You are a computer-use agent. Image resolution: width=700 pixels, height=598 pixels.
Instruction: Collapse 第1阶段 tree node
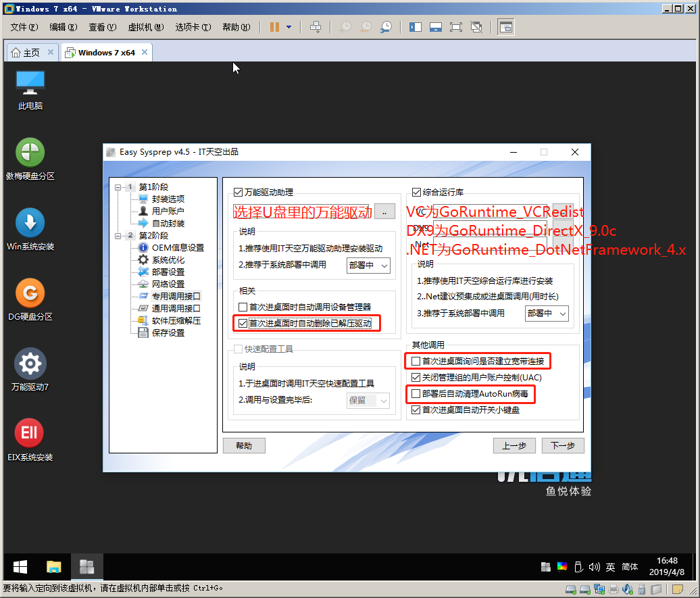(x=118, y=187)
